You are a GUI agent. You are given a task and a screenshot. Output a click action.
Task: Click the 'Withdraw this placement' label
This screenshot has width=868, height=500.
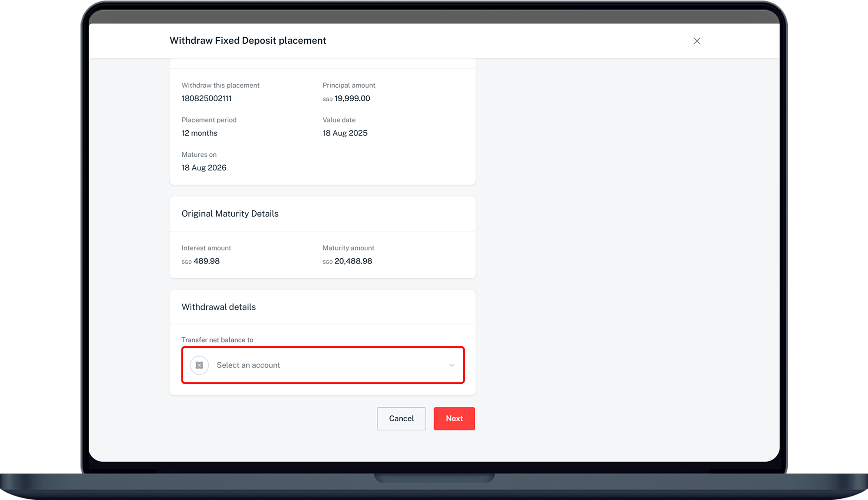pos(220,86)
